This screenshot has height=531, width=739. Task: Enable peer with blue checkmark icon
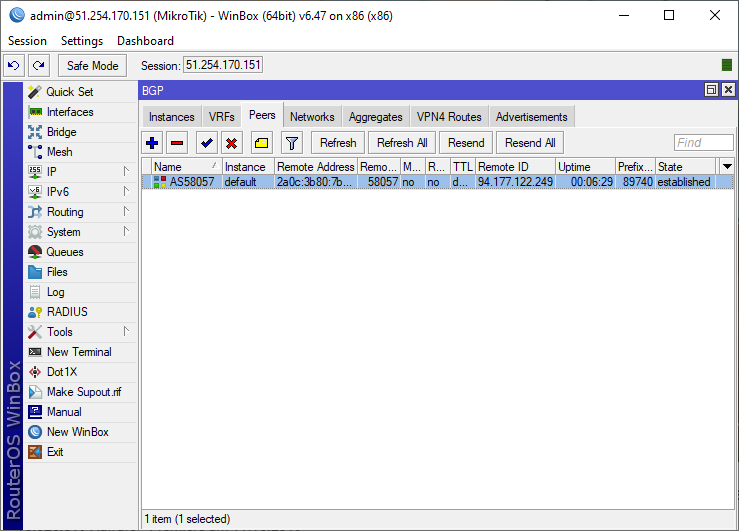coord(206,143)
